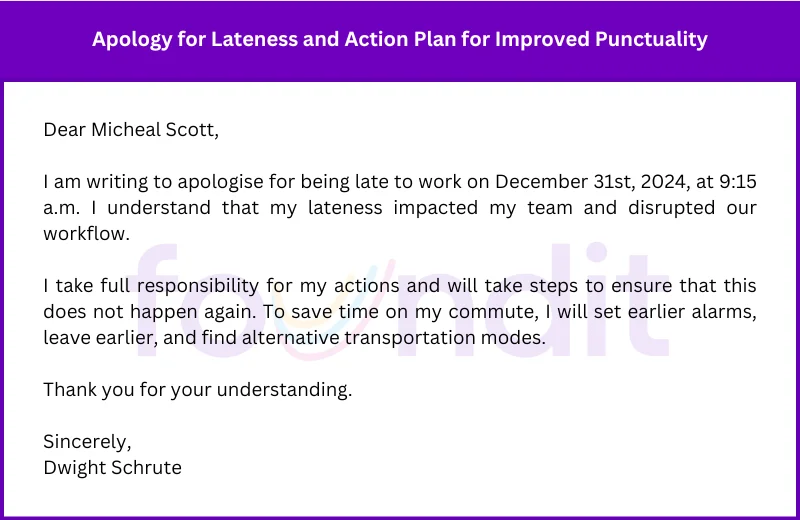Screen dimensions: 800x520
Task: Click the date "December 31st, 2024"
Action: click(x=585, y=182)
